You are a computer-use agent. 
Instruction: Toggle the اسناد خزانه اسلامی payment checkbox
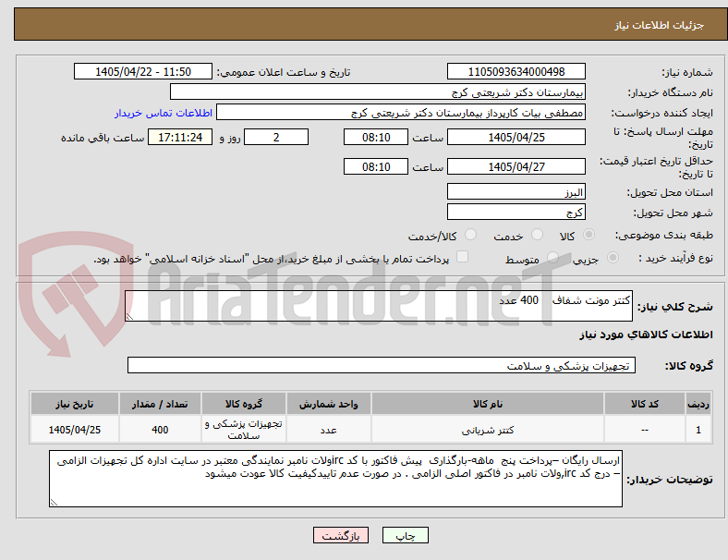point(463,257)
